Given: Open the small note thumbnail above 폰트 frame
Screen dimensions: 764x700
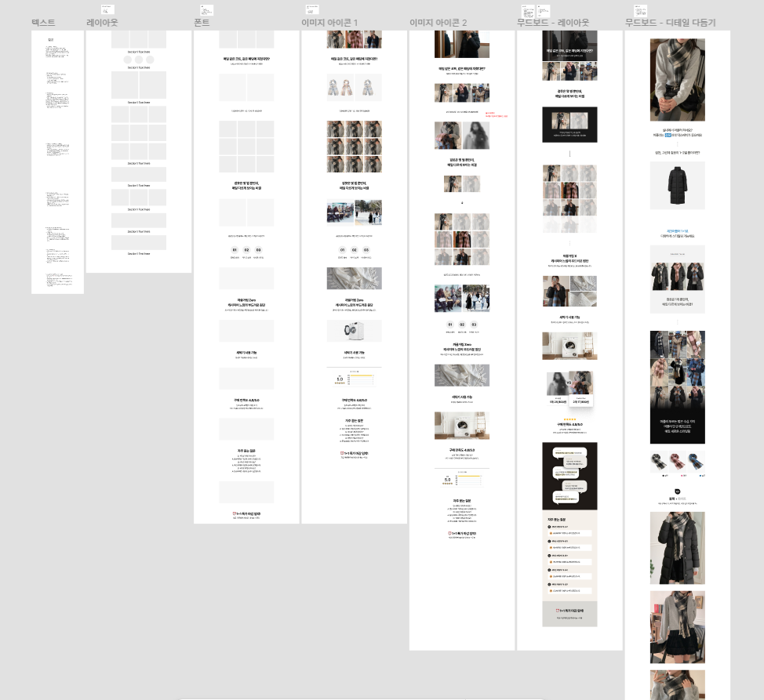Looking at the screenshot, I should (x=206, y=9).
